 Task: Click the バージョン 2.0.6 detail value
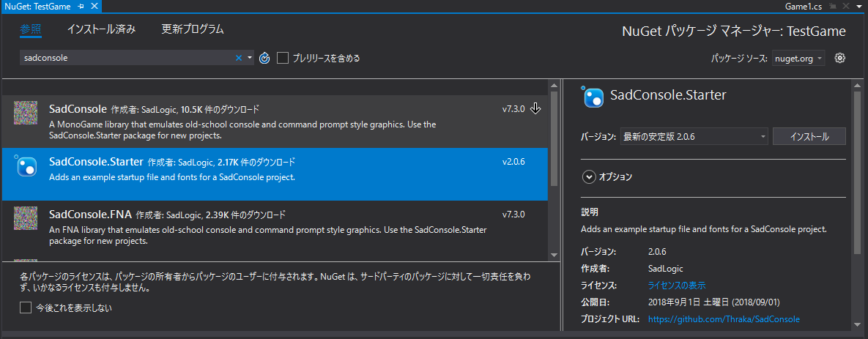click(x=656, y=252)
